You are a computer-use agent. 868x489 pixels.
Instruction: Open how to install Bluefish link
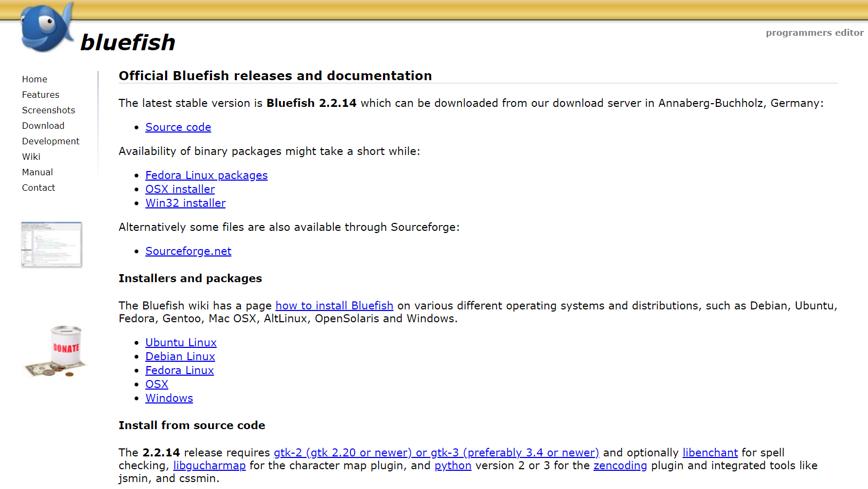pyautogui.click(x=334, y=306)
